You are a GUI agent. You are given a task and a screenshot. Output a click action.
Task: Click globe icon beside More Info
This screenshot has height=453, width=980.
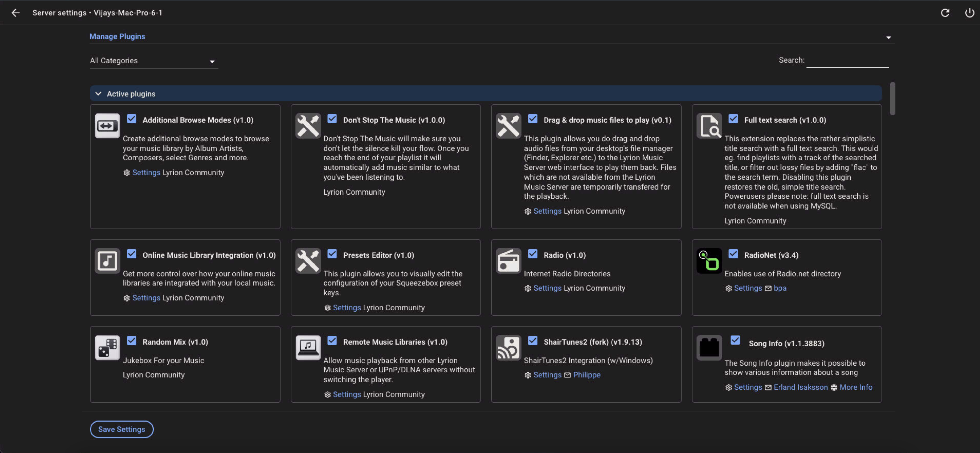(834, 387)
